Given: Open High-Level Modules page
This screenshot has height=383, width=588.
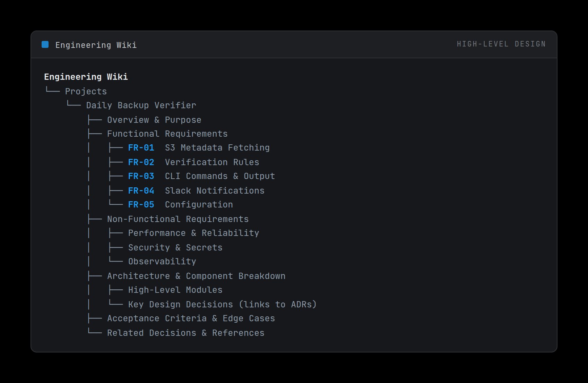Looking at the screenshot, I should [x=175, y=290].
